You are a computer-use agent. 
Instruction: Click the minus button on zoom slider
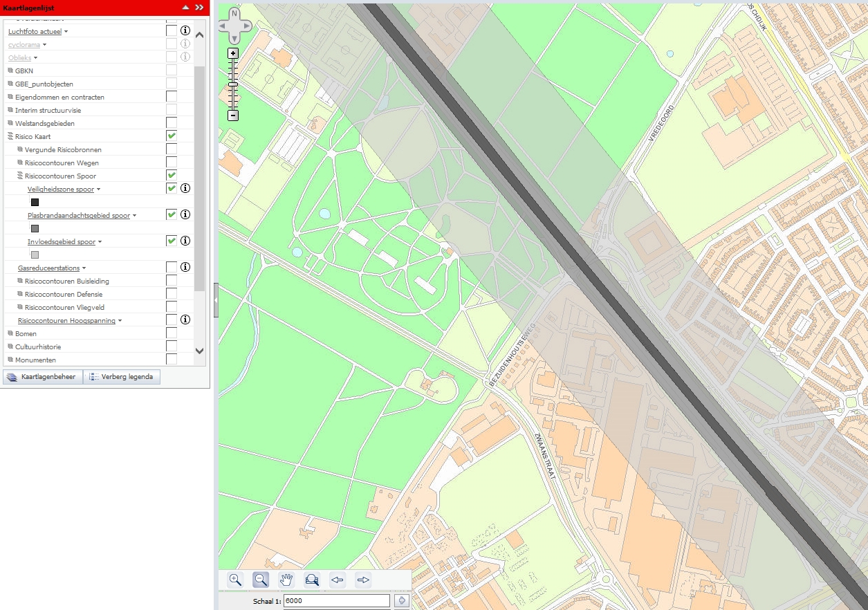tap(233, 115)
